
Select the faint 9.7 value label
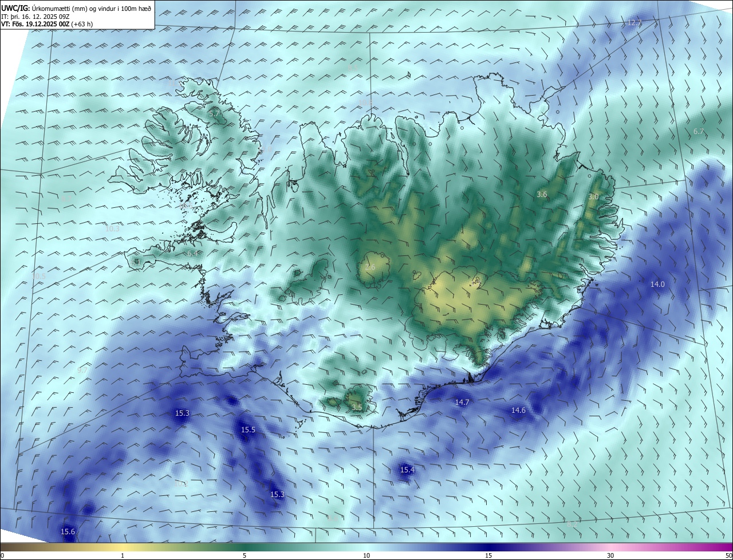point(82,370)
